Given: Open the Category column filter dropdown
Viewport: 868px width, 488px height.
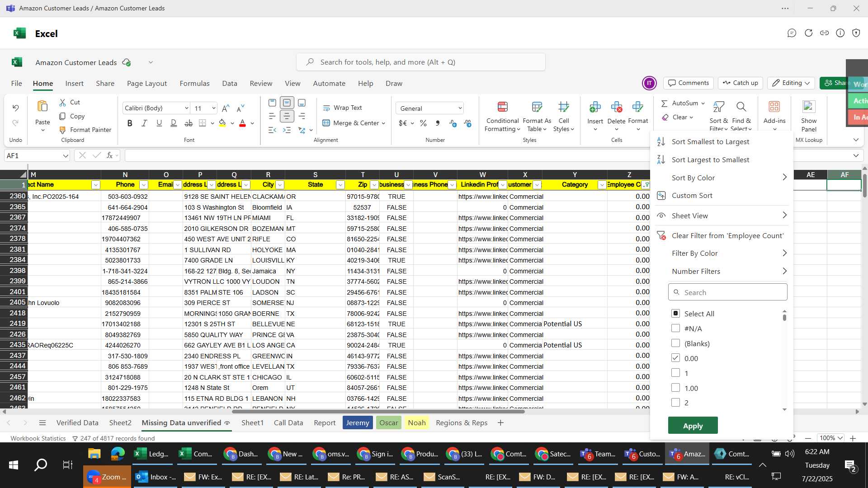Looking at the screenshot, I should click(602, 185).
